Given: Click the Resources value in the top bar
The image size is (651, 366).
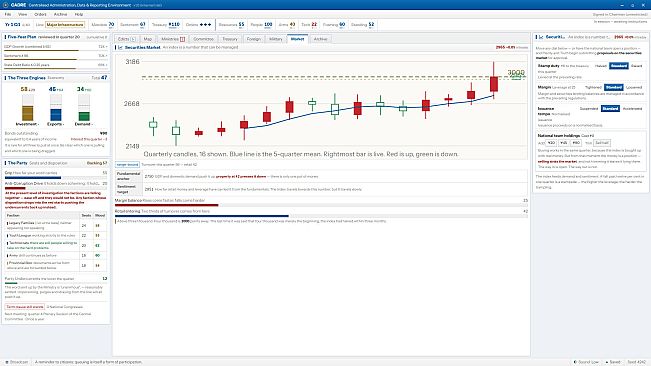Looking at the screenshot, I should coord(241,24).
